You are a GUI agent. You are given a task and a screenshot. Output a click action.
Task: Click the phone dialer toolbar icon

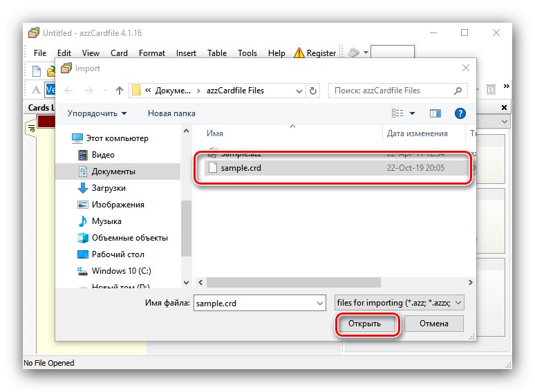click(x=354, y=53)
